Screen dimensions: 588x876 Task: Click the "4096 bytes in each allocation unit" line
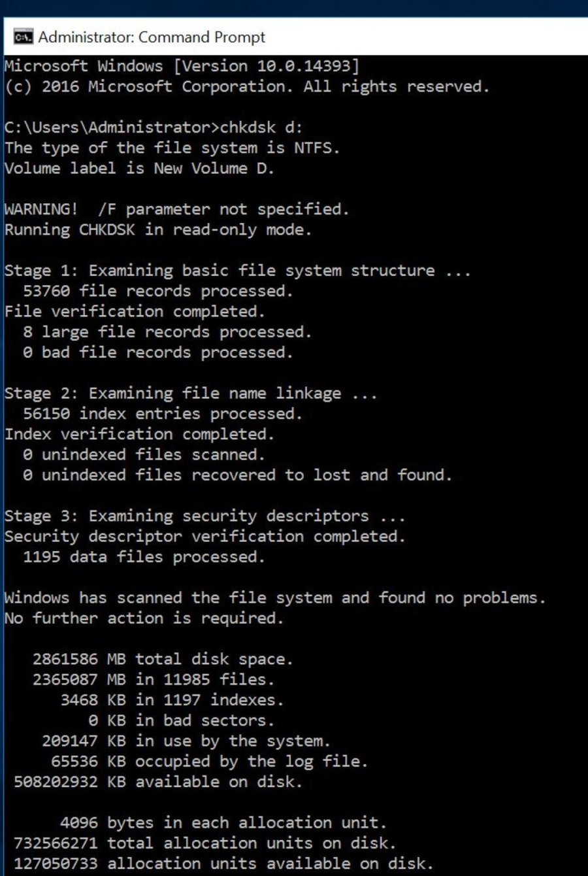(223, 822)
